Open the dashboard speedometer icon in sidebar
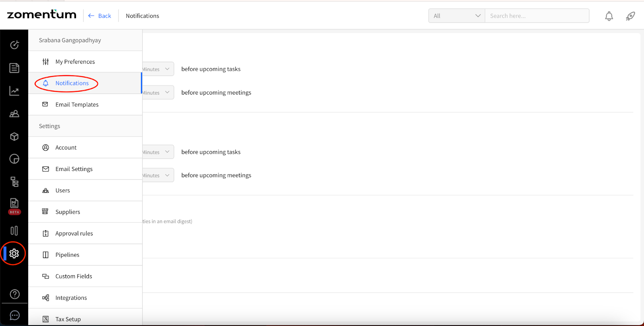This screenshot has width=644, height=326. (x=14, y=45)
